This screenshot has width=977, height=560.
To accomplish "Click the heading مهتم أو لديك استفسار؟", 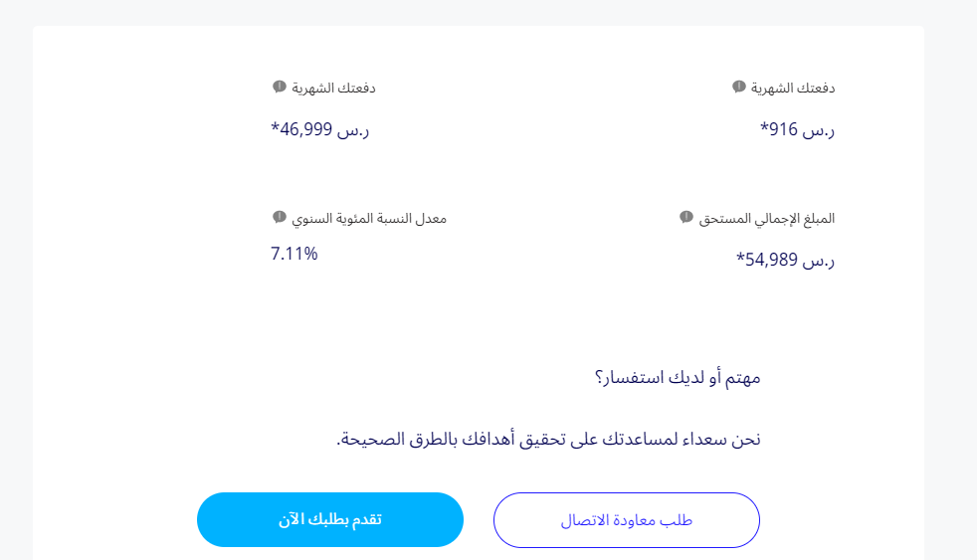I will pos(678,378).
